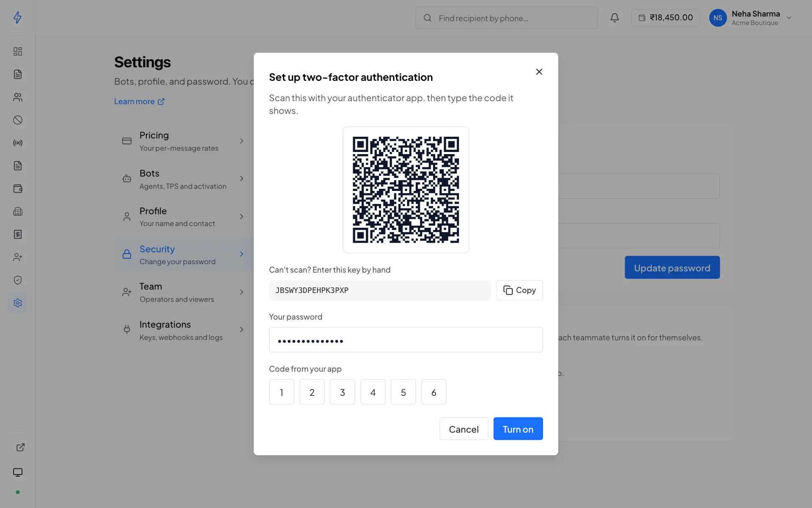Click the Security lock icon
Image resolution: width=812 pixels, height=508 pixels.
click(127, 254)
